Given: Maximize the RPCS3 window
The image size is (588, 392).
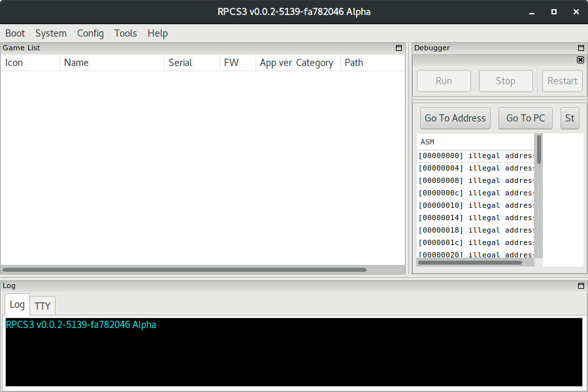Looking at the screenshot, I should pyautogui.click(x=554, y=12).
